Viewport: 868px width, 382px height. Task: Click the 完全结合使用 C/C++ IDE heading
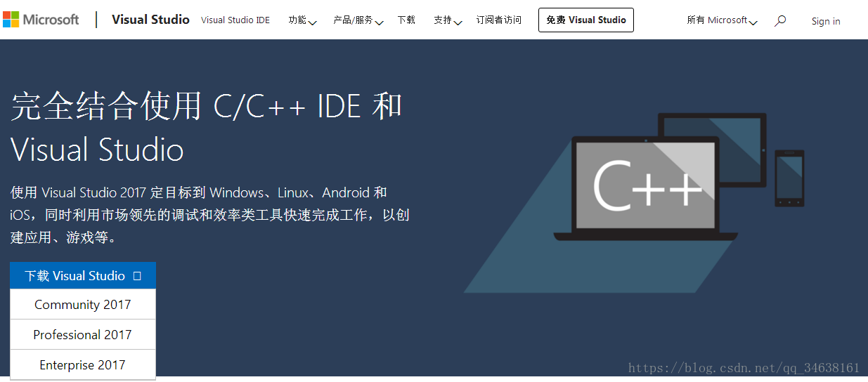click(x=207, y=128)
